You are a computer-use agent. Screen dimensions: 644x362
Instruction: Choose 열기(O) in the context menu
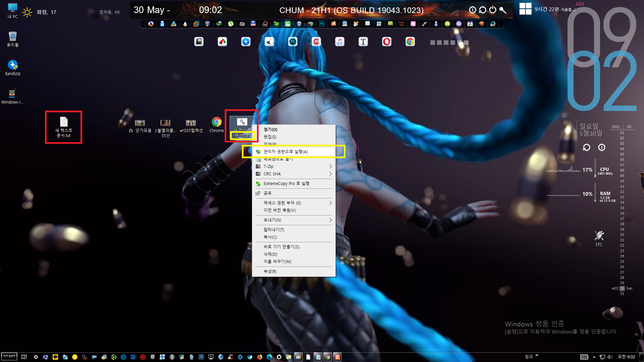tap(293, 130)
